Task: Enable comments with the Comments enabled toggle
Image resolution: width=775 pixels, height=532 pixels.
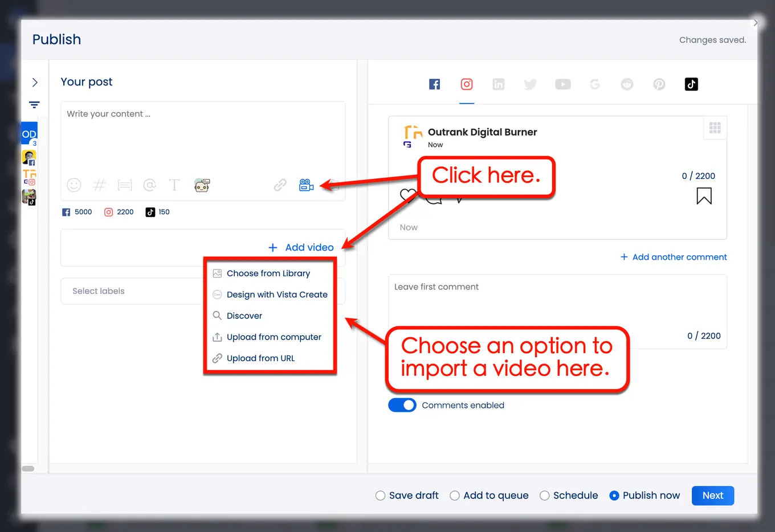Action: (x=402, y=405)
